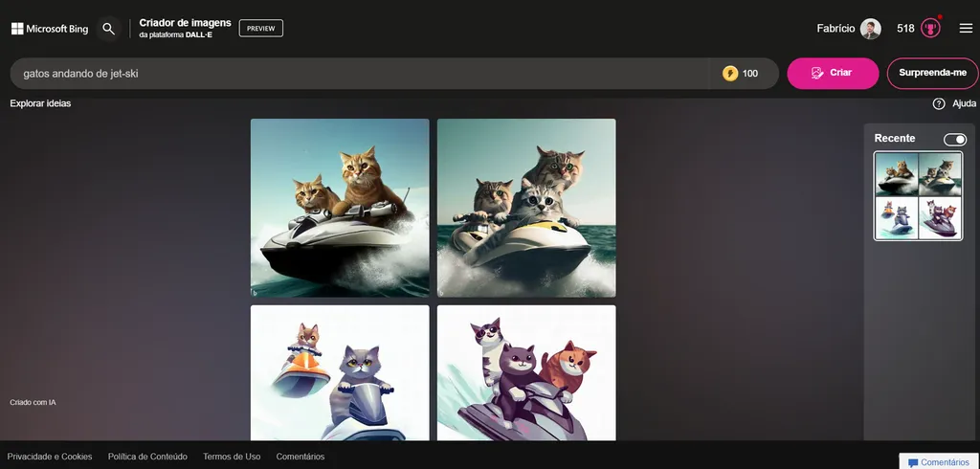This screenshot has width=980, height=469.
Task: Select the recent creations thumbnail collage
Action: [x=918, y=196]
